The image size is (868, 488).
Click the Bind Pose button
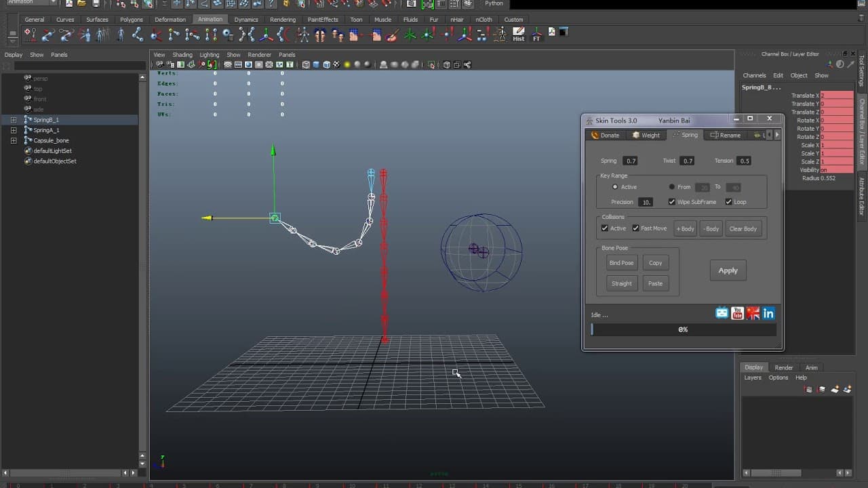pyautogui.click(x=621, y=263)
